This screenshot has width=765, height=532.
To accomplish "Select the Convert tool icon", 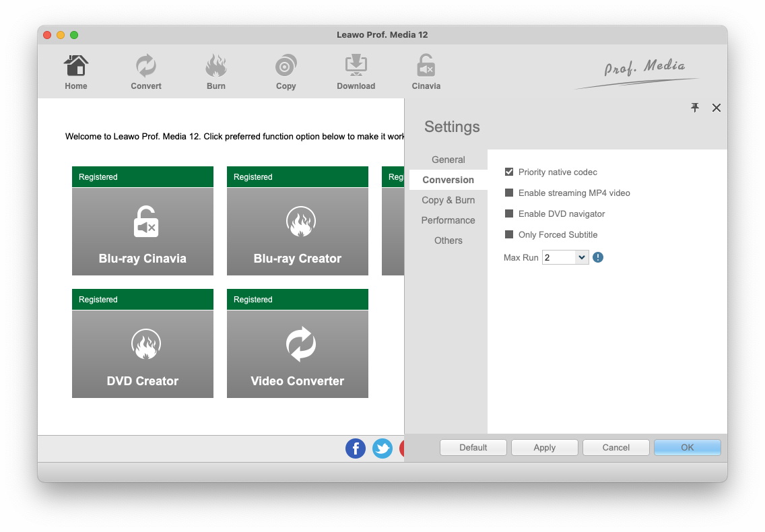I will click(146, 67).
